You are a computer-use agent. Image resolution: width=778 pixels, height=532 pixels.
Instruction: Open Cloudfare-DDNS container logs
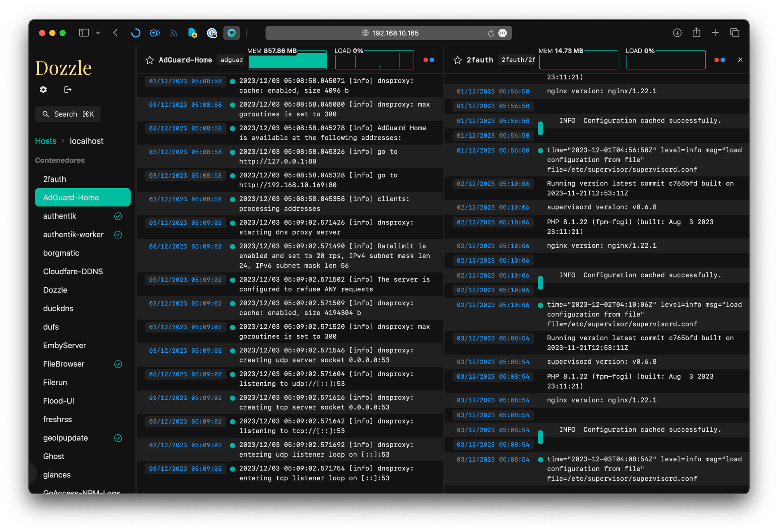(x=82, y=271)
